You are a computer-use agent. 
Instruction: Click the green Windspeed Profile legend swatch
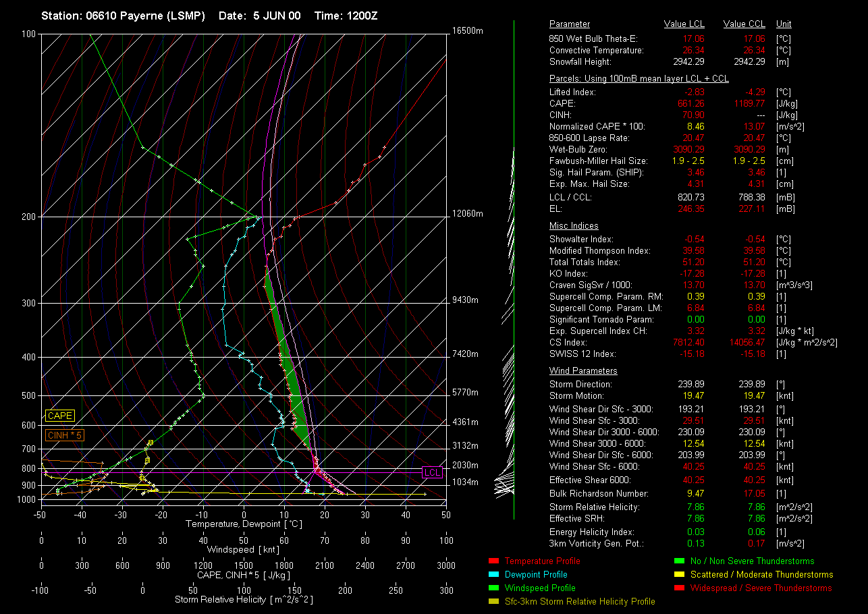[x=493, y=588]
